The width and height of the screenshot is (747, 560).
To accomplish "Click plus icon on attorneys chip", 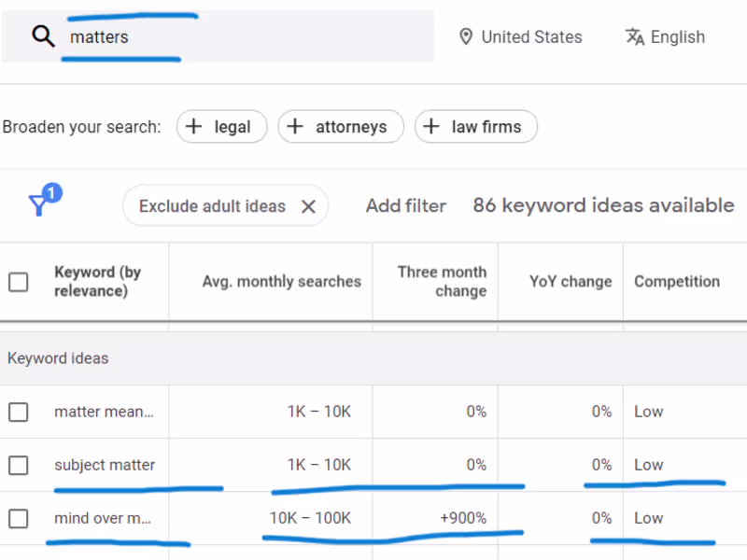I will click(295, 127).
